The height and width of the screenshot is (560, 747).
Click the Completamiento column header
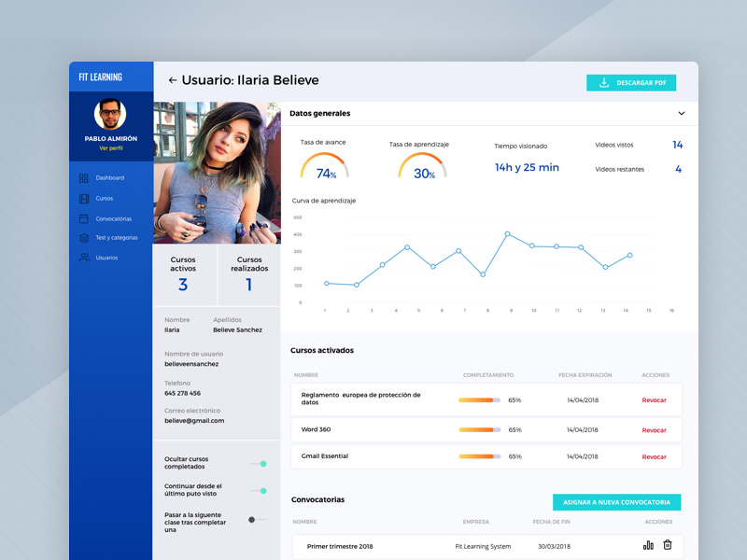(488, 375)
